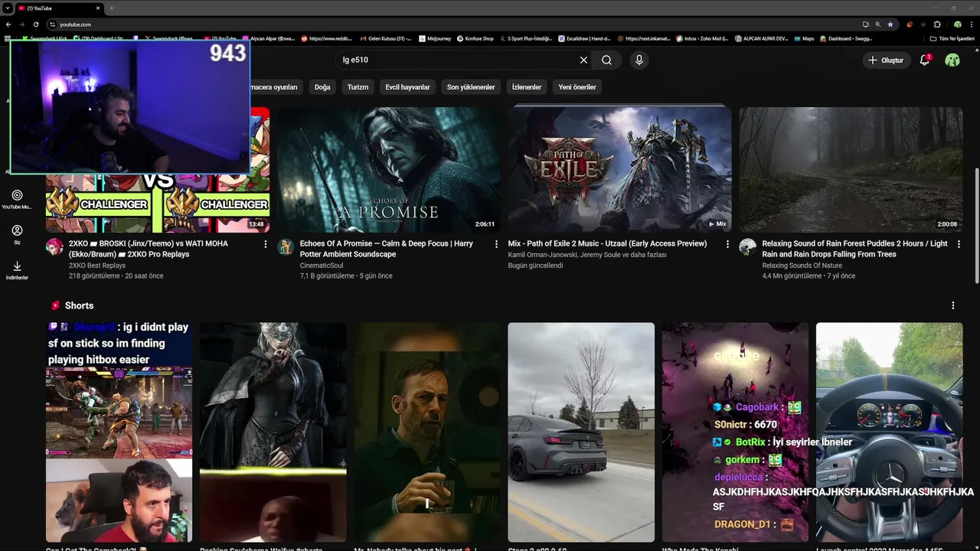Go to 2XKO Best Replays channel name
This screenshot has height=551, width=980.
coord(97,266)
